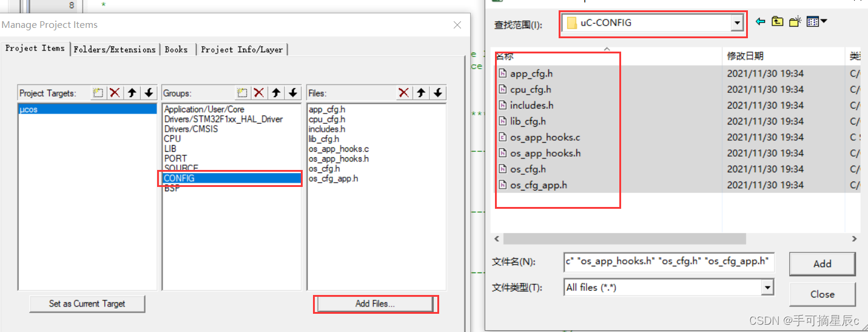Select lib_cfg.h in Files list
The width and height of the screenshot is (868, 332).
pos(325,138)
